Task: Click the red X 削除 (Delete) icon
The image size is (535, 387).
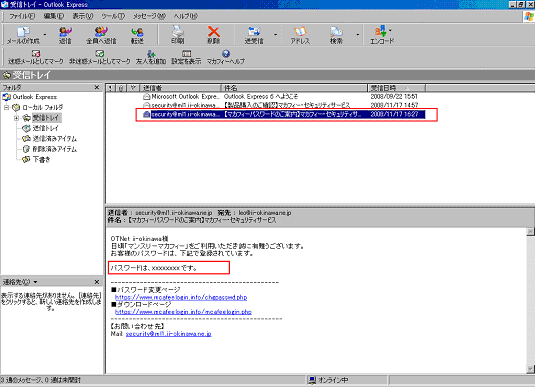Action: [x=214, y=35]
